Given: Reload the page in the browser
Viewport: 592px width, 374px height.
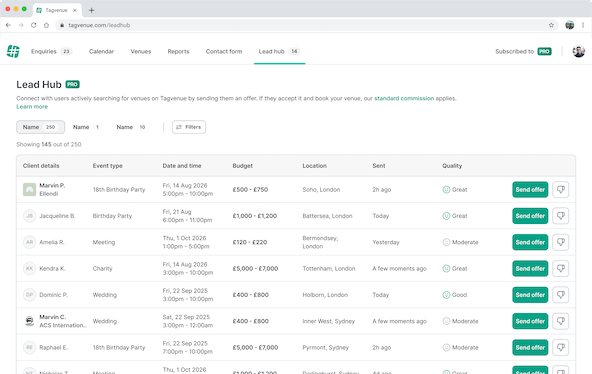Looking at the screenshot, I should pos(34,25).
